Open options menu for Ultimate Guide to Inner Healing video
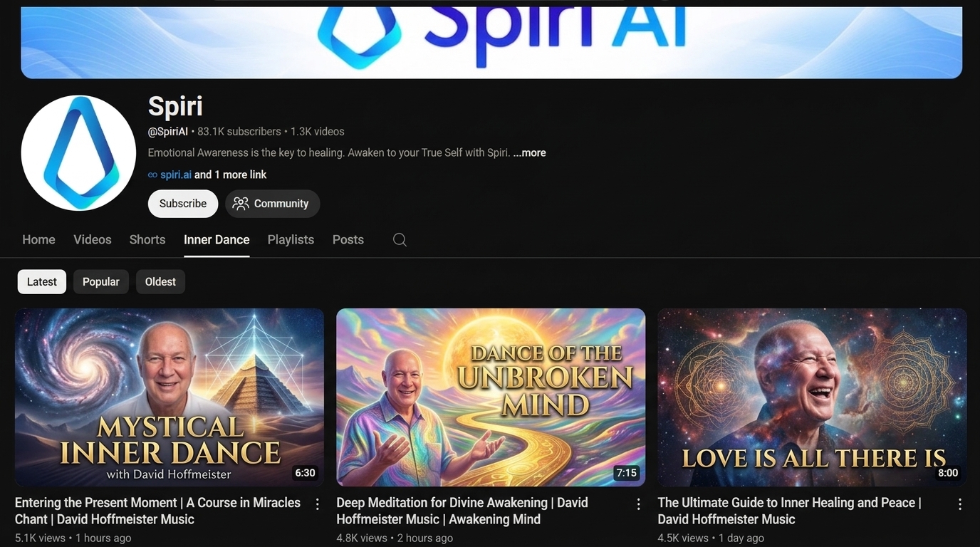Image resolution: width=980 pixels, height=547 pixels. pyautogui.click(x=960, y=504)
